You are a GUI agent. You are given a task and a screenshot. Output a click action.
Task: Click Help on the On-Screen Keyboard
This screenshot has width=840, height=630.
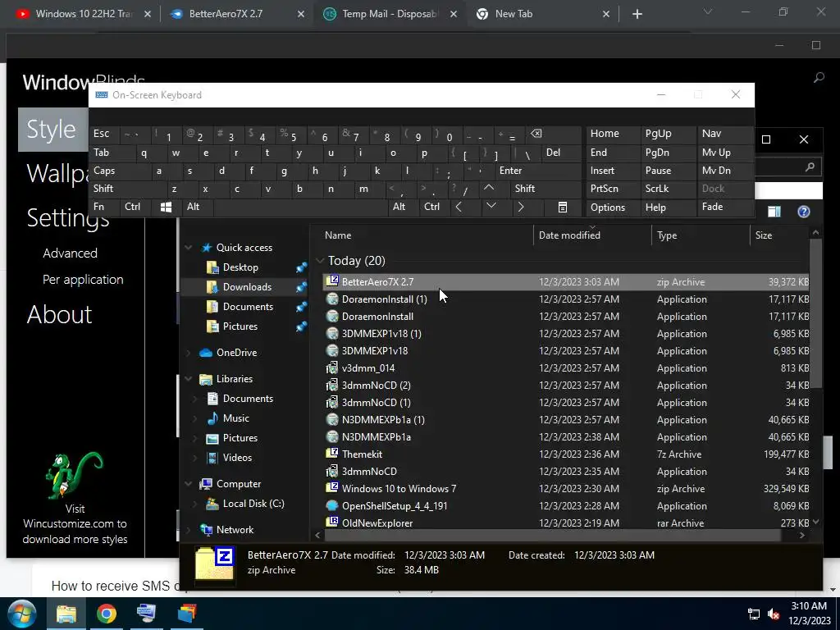(668, 207)
